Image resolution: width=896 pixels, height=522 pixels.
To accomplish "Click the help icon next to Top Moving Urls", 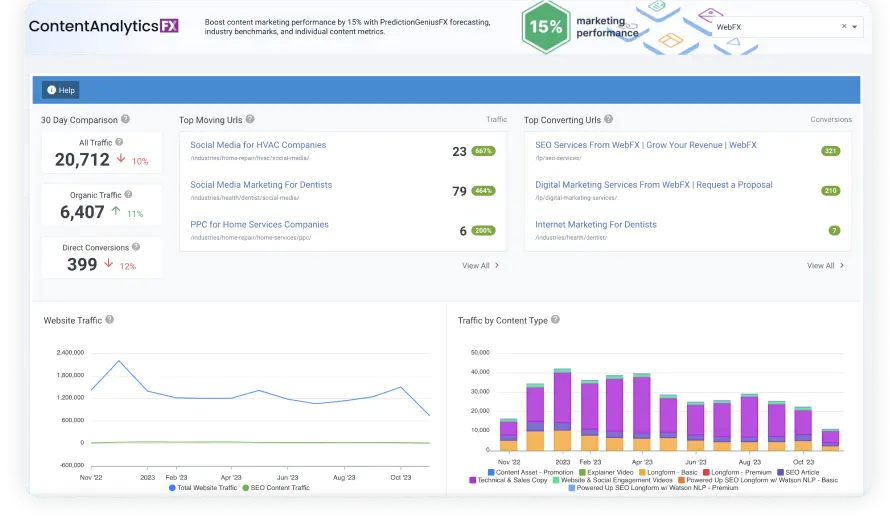I will pos(250,120).
